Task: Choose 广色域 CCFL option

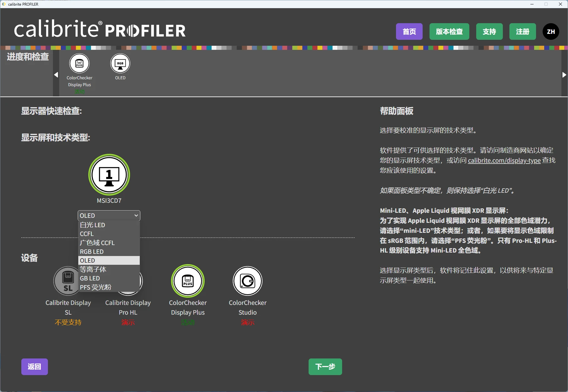Action: (x=109, y=243)
